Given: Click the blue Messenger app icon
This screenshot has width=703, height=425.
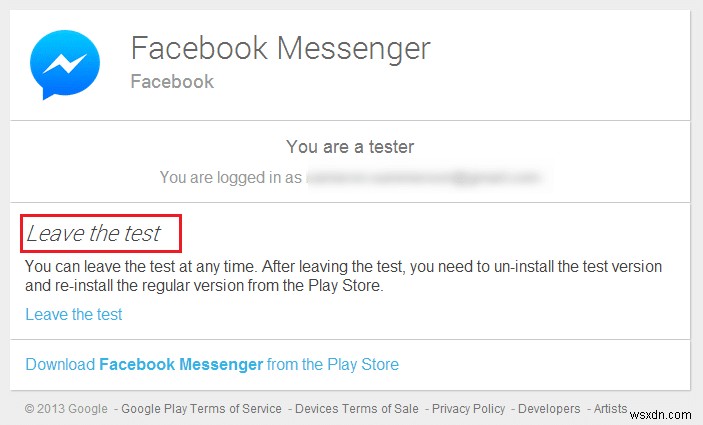Looking at the screenshot, I should point(65,65).
